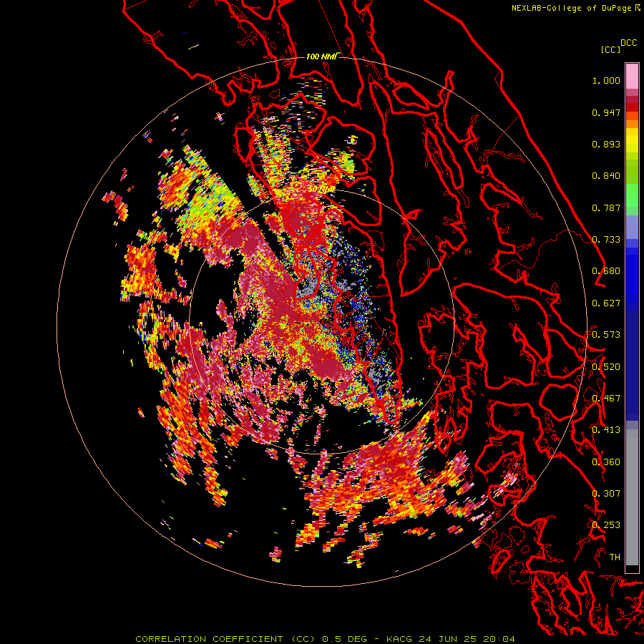Screen dimensions: 644x644
Task: Select the 0.840 scale value
Action: [606, 176]
